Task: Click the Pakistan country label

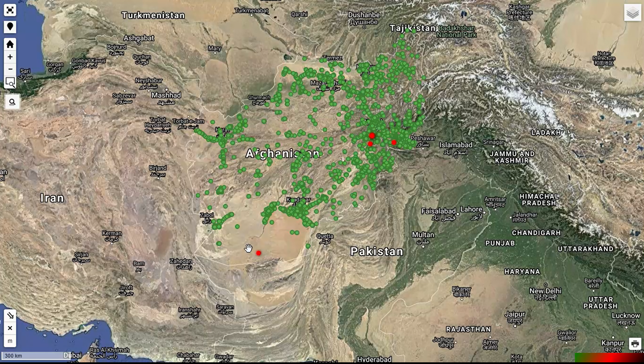Action: tap(377, 251)
